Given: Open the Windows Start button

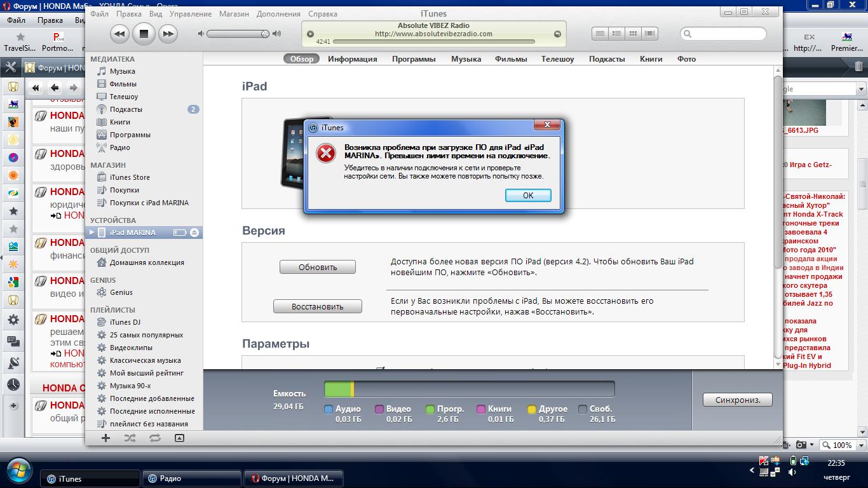Looking at the screenshot, I should 19,471.
